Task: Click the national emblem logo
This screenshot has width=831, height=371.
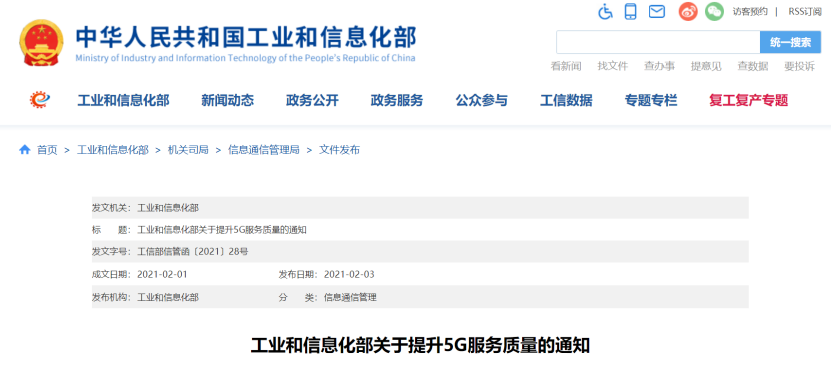Action: click(41, 43)
